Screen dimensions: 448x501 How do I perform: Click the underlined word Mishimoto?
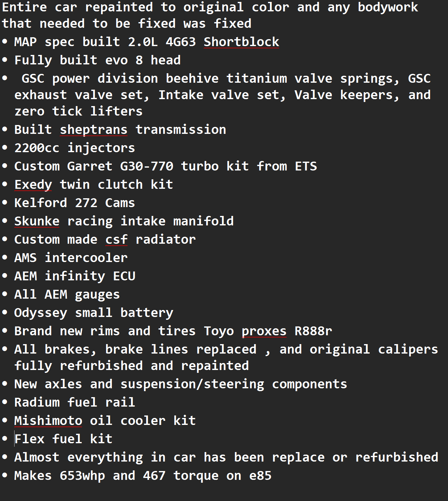[x=48, y=421]
